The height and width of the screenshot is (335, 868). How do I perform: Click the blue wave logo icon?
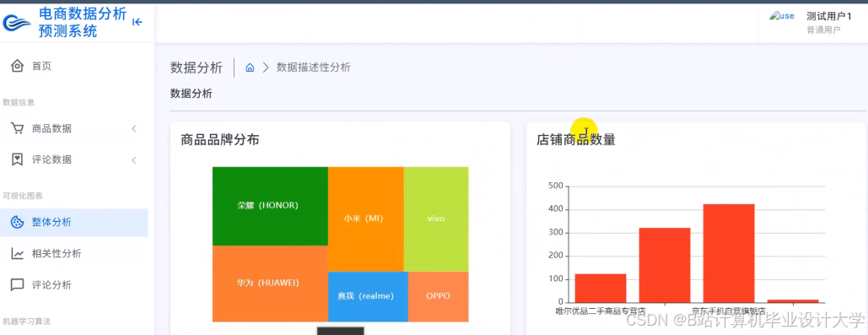tap(17, 24)
